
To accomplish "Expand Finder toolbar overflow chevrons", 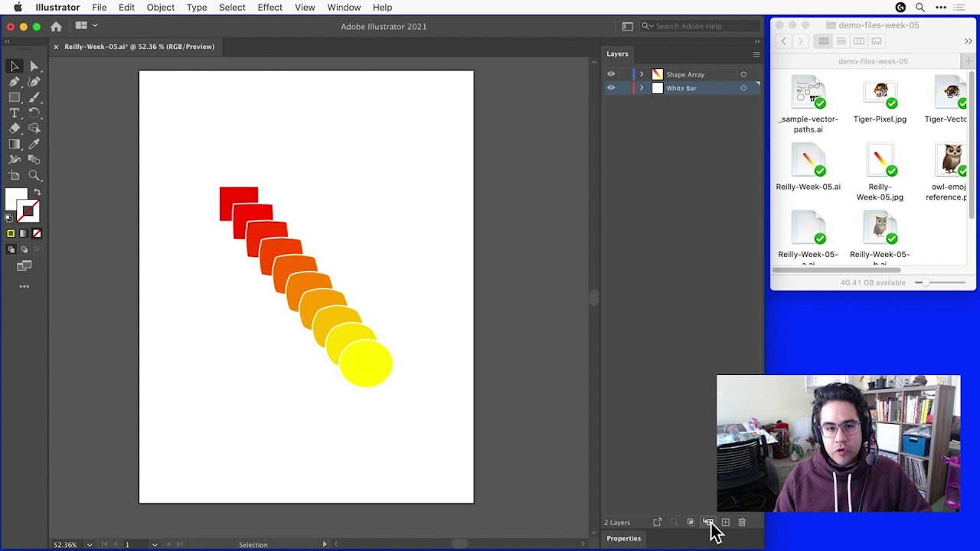I will (968, 41).
